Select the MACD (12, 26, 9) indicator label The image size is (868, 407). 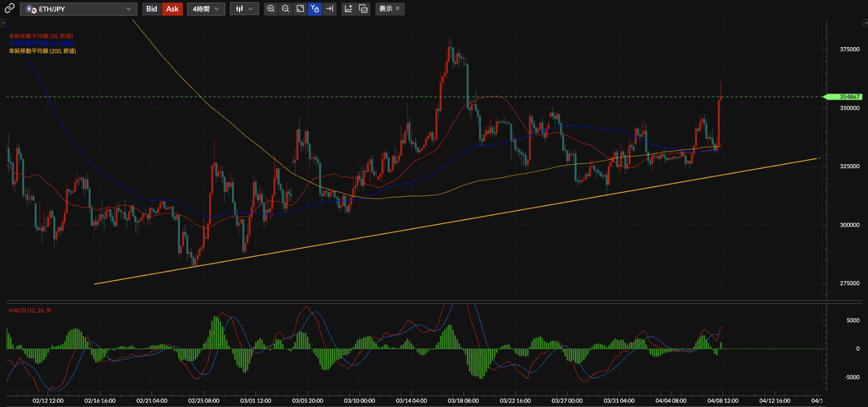pyautogui.click(x=30, y=310)
